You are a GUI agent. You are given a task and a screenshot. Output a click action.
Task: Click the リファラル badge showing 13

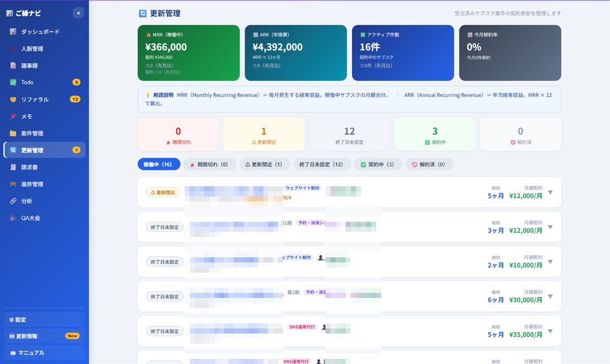click(x=75, y=99)
